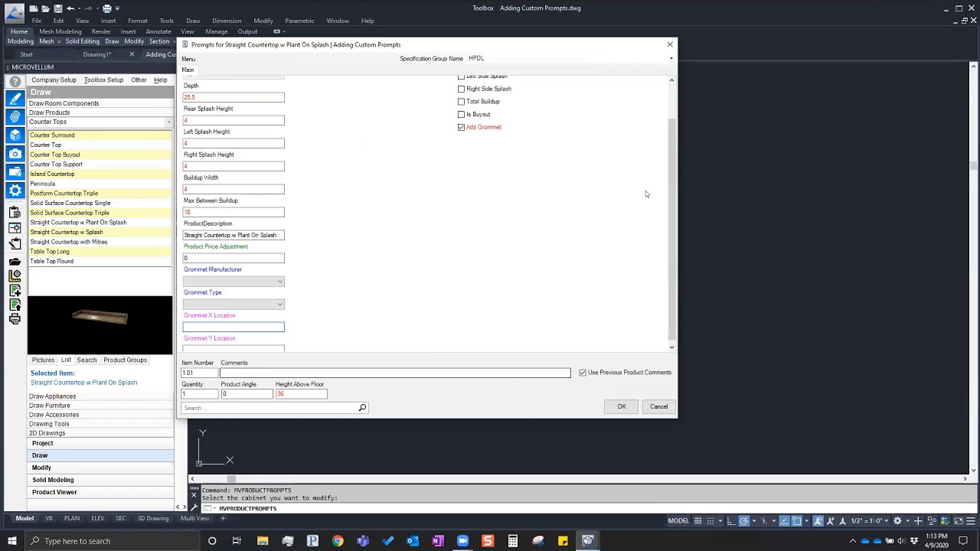Check the Is Buyout checkbox

pyautogui.click(x=462, y=115)
